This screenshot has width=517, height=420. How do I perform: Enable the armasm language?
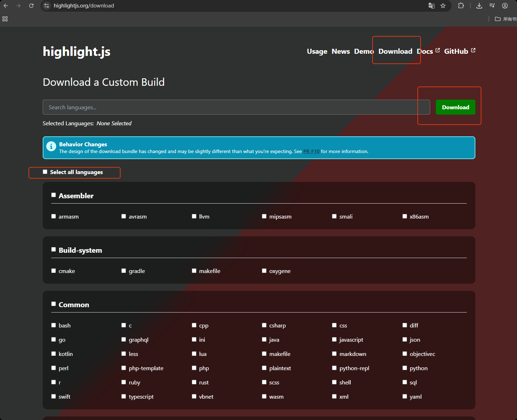53,216
